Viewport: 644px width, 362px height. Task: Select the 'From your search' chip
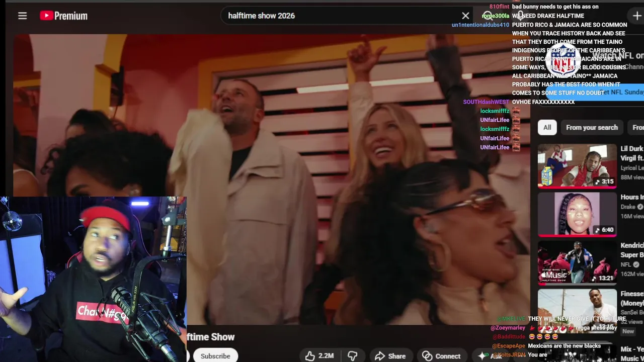click(592, 128)
